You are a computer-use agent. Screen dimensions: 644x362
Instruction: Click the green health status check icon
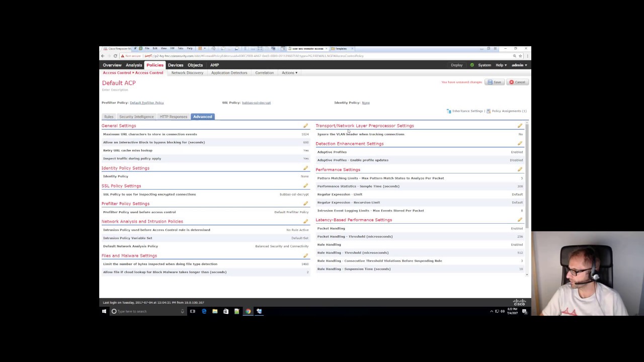point(472,65)
